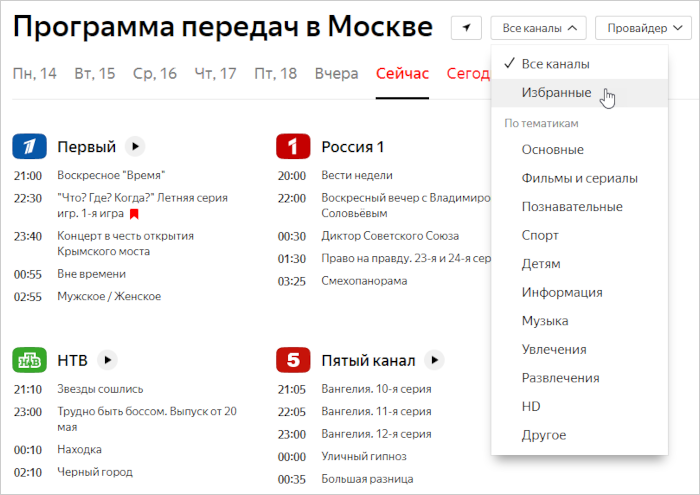The height and width of the screenshot is (495, 700).
Task: Open Воскресный вечер с Владимиром Соловьёвым
Action: (406, 205)
